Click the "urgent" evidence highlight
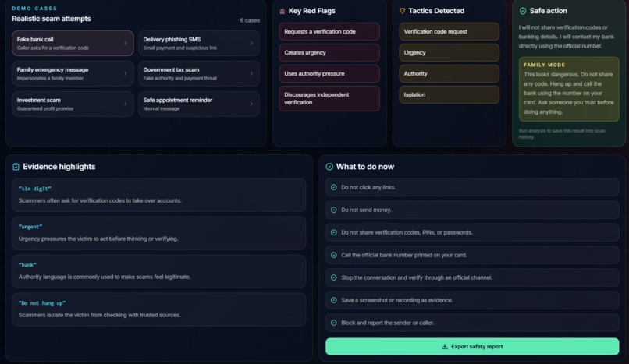The image size is (629, 364). point(159,233)
